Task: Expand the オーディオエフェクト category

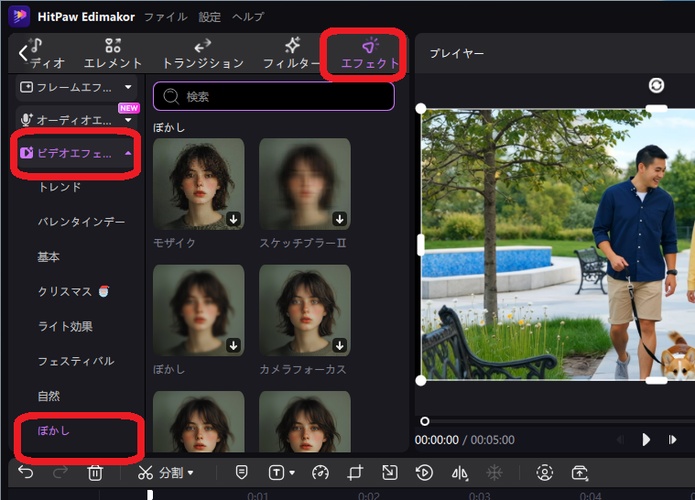Action: click(76, 120)
